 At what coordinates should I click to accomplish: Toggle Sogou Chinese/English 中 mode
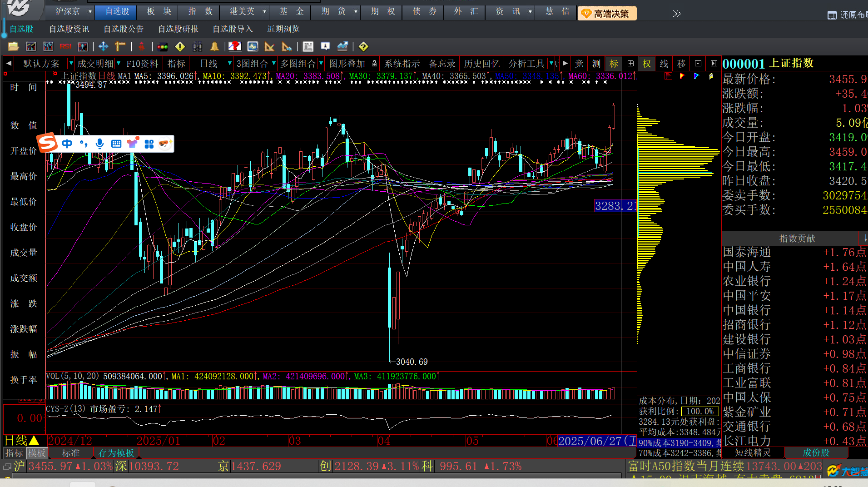(x=67, y=144)
